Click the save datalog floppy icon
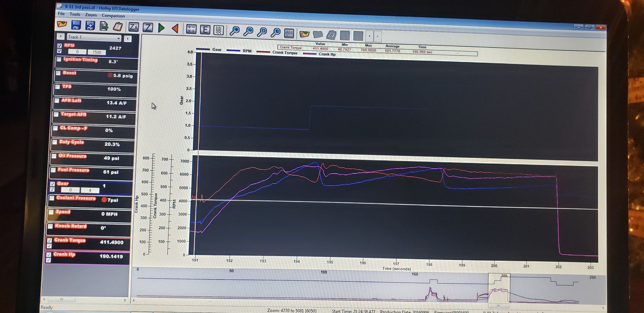 [x=76, y=25]
